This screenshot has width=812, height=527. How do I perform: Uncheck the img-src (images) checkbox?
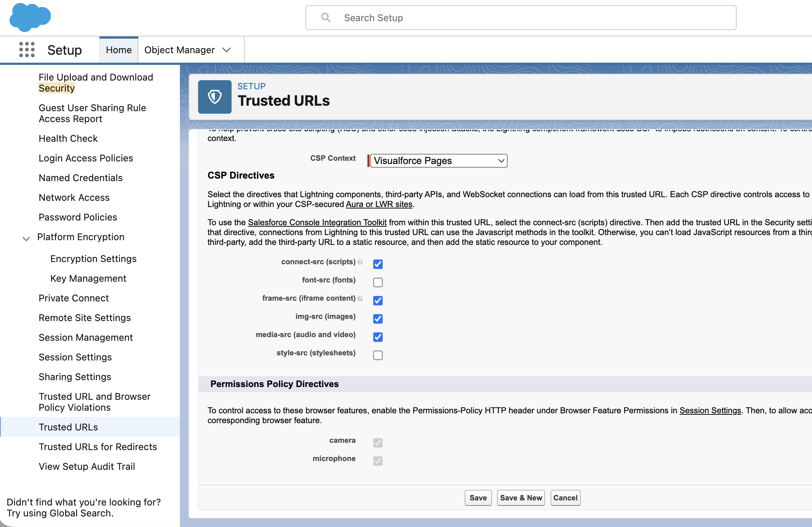378,319
